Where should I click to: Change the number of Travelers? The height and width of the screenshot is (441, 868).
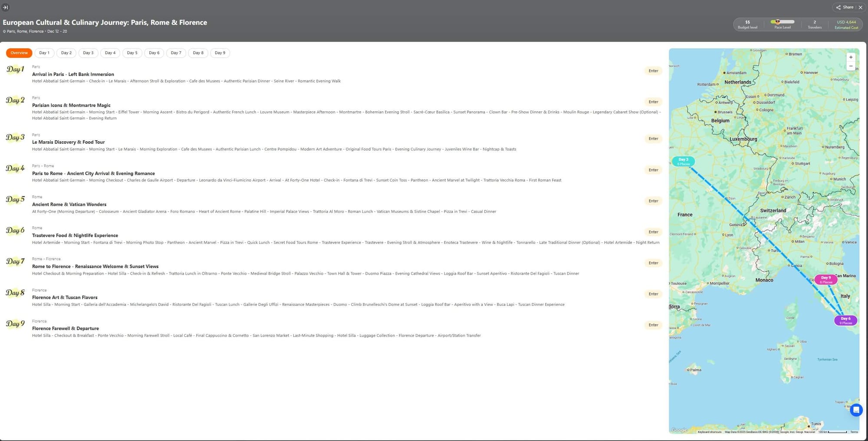[x=815, y=24]
